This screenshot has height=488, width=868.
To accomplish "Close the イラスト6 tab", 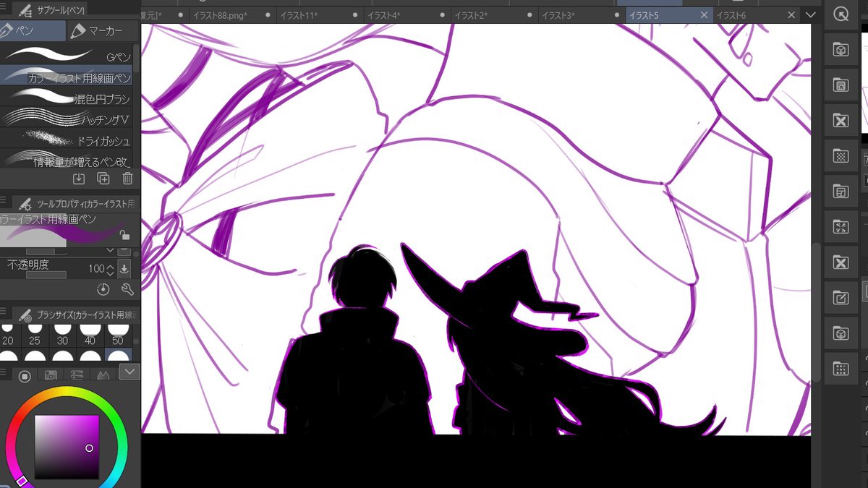I will [x=791, y=15].
